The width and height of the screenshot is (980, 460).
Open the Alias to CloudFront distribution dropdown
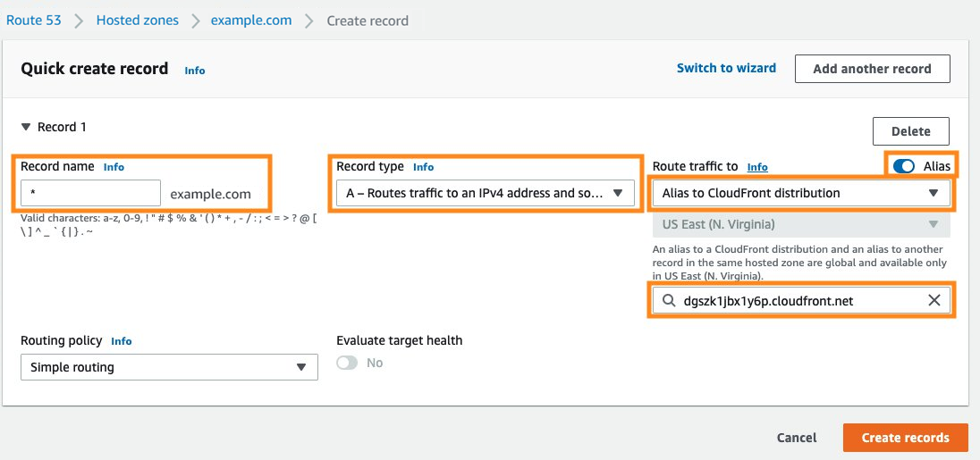[800, 193]
